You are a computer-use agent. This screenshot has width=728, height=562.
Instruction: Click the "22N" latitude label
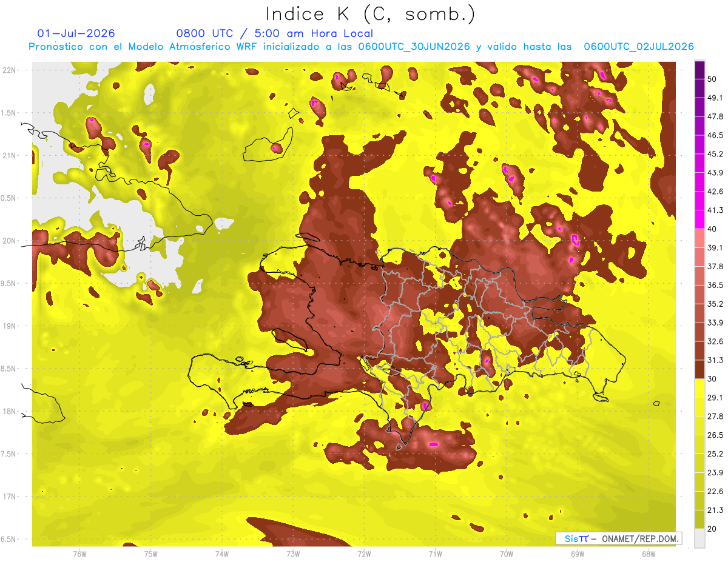tap(10, 70)
